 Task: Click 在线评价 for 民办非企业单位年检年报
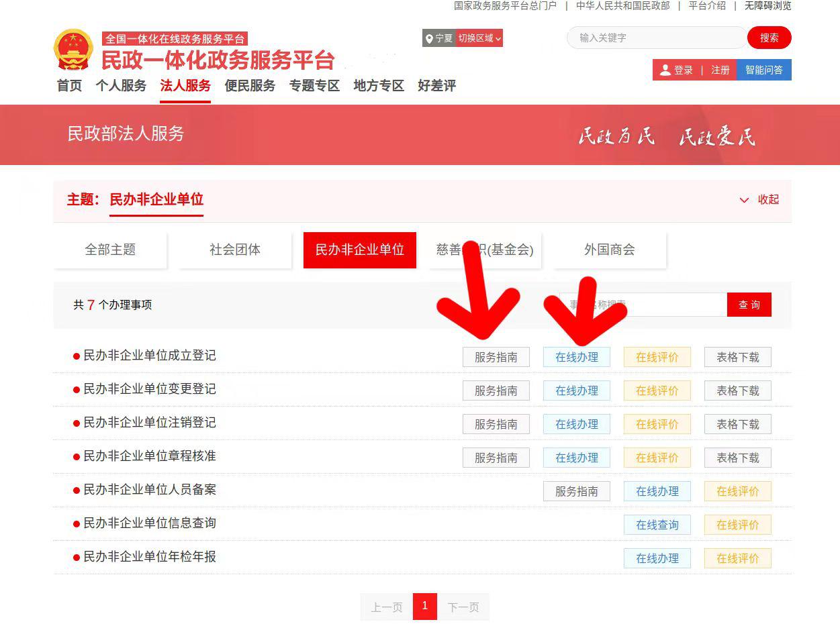coord(737,558)
